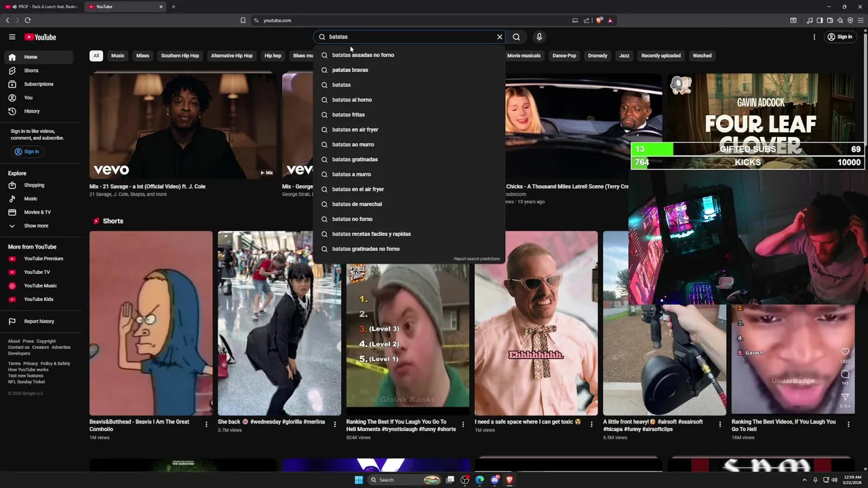Screen dimensions: 868x488
Task: Open the 'I need a safe space' short
Action: pyautogui.click(x=536, y=323)
